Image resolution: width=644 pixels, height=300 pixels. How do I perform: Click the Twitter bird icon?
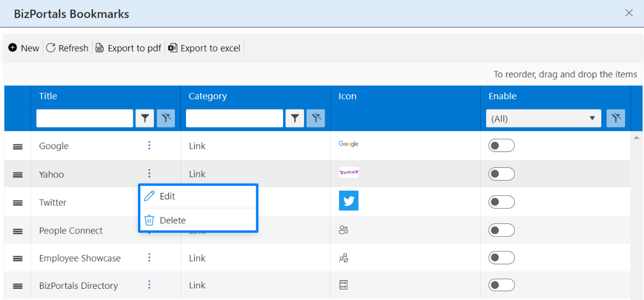coord(349,201)
